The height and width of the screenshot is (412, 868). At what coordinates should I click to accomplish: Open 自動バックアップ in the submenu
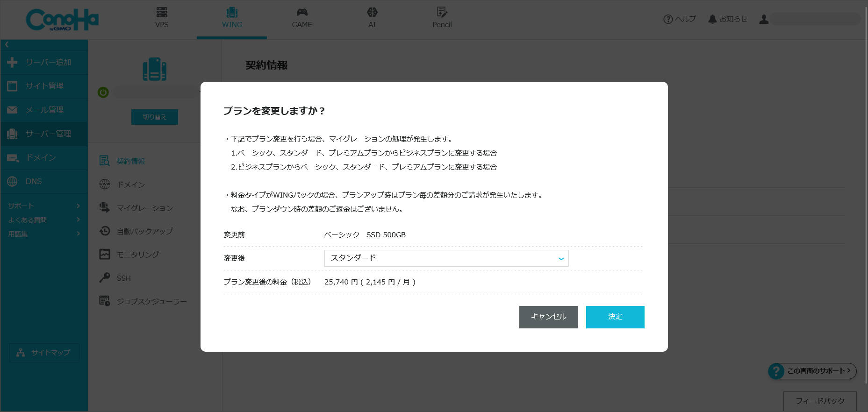(x=136, y=231)
